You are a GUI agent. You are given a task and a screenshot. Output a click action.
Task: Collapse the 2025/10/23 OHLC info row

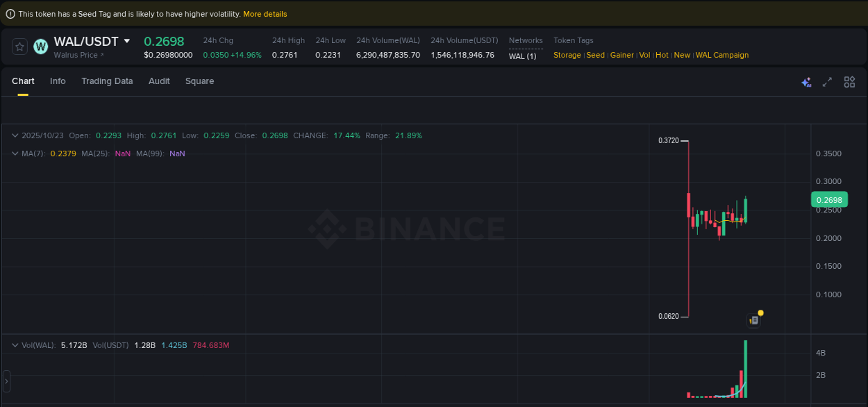[15, 135]
